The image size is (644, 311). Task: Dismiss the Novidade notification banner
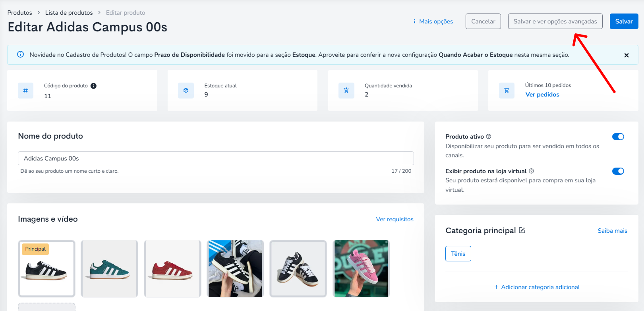coord(627,55)
